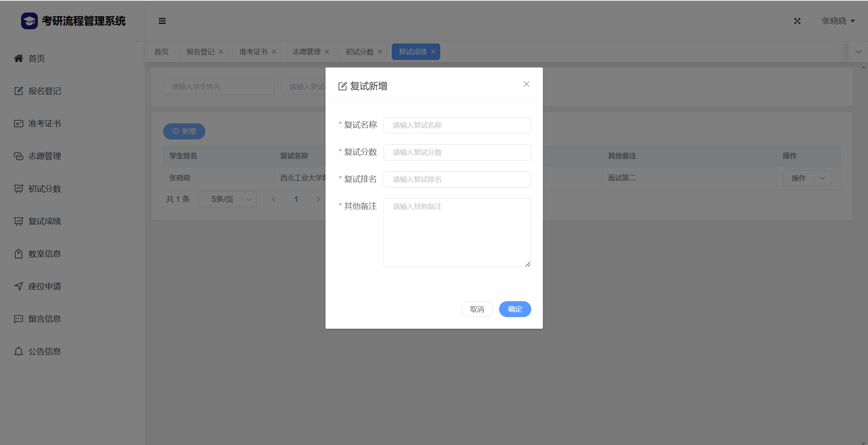Close the 复试新增 dialog with X

pos(526,84)
